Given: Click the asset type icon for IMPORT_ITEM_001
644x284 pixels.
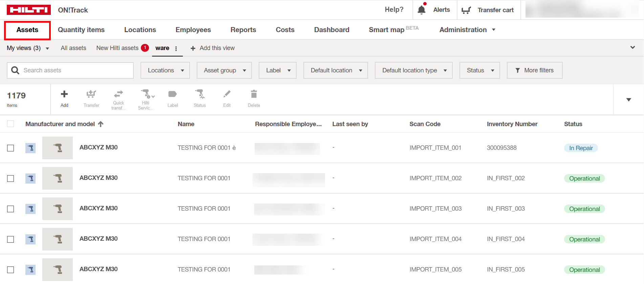Looking at the screenshot, I should [30, 148].
